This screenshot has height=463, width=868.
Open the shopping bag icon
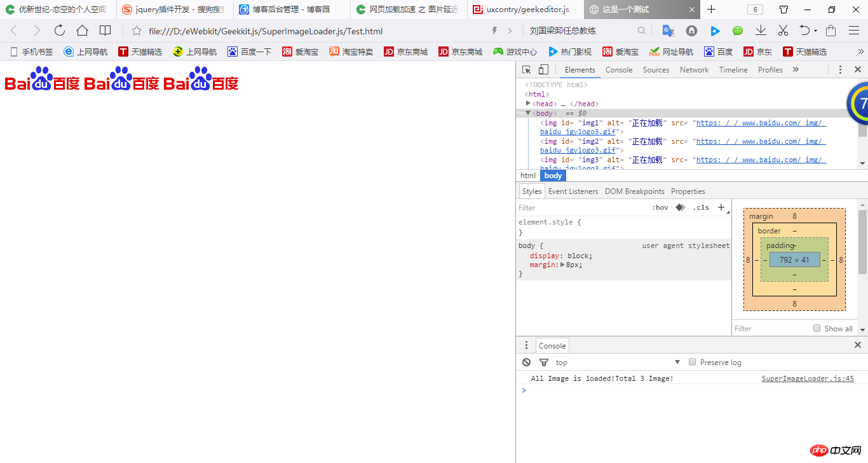tap(831, 31)
